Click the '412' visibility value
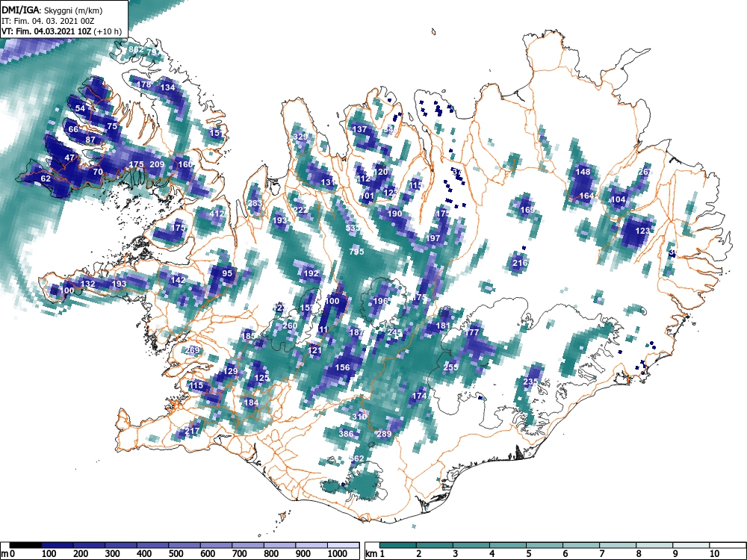 (x=217, y=214)
